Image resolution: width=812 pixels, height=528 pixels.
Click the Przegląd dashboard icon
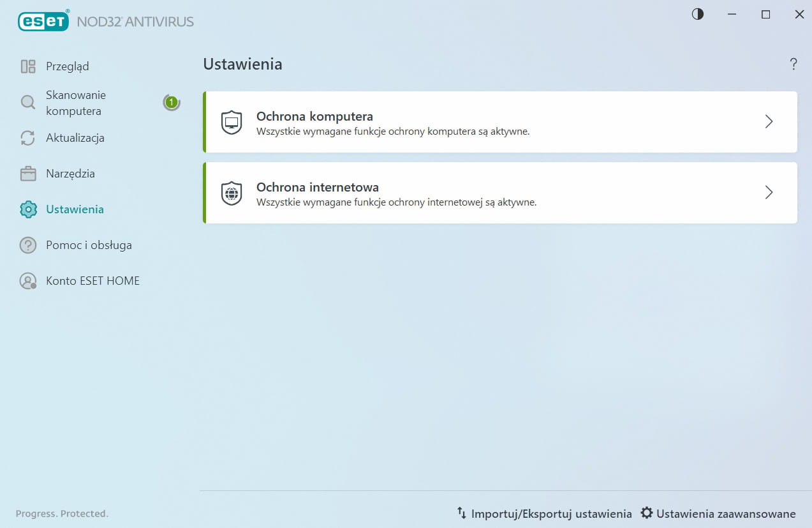[x=28, y=66]
